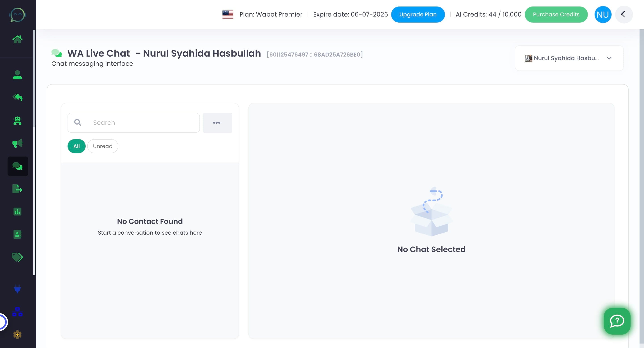Open the NU profile avatar menu
The image size is (644, 348).
click(602, 15)
